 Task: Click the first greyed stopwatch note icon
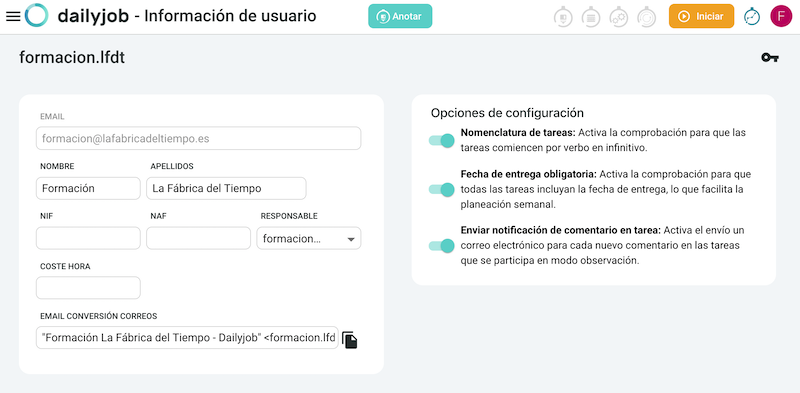point(563,17)
